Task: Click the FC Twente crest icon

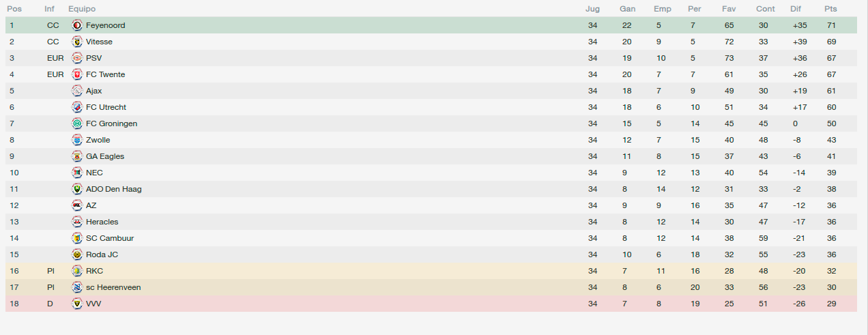Action: point(76,74)
